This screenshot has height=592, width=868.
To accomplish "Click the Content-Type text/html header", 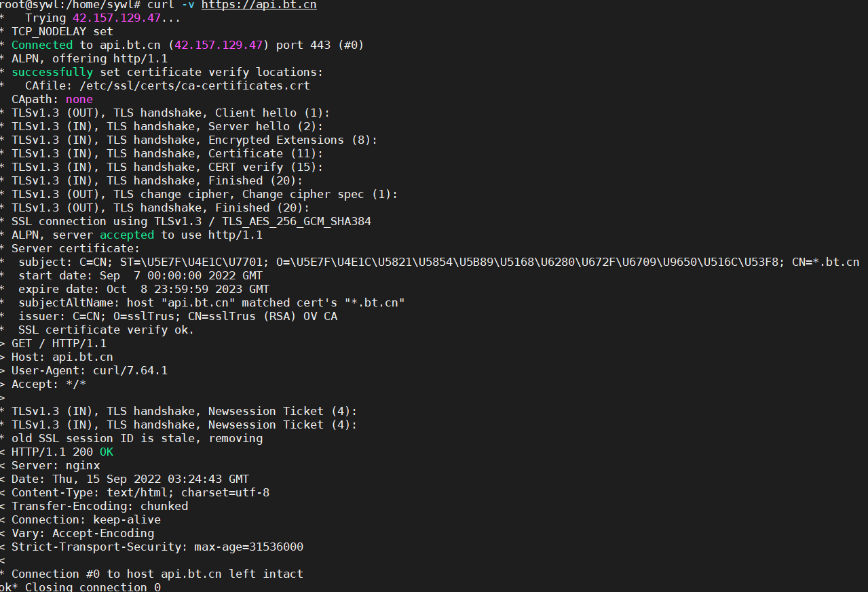I will pos(140,492).
